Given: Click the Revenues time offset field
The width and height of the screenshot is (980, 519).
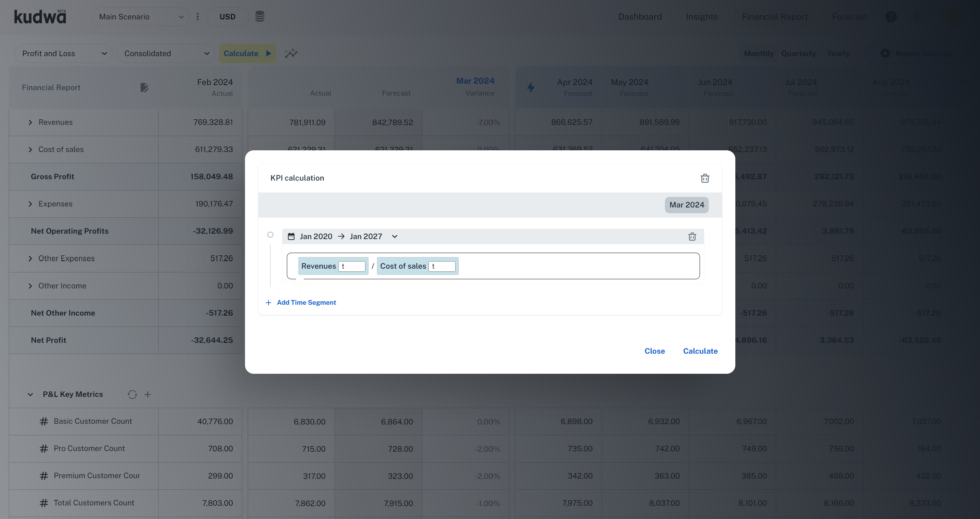Looking at the screenshot, I should coord(352,266).
